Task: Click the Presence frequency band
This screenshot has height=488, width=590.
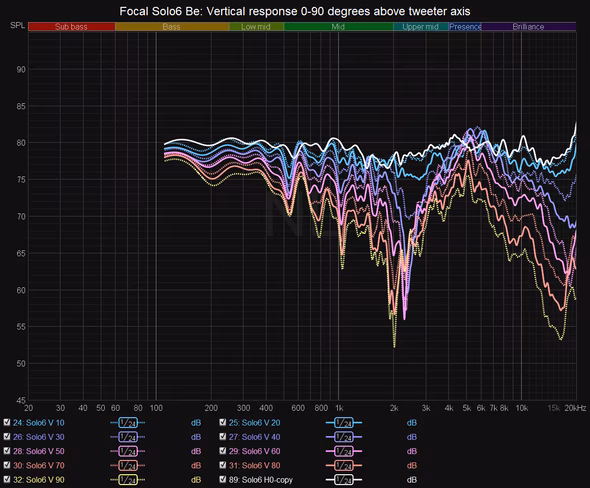Action: pyautogui.click(x=465, y=27)
